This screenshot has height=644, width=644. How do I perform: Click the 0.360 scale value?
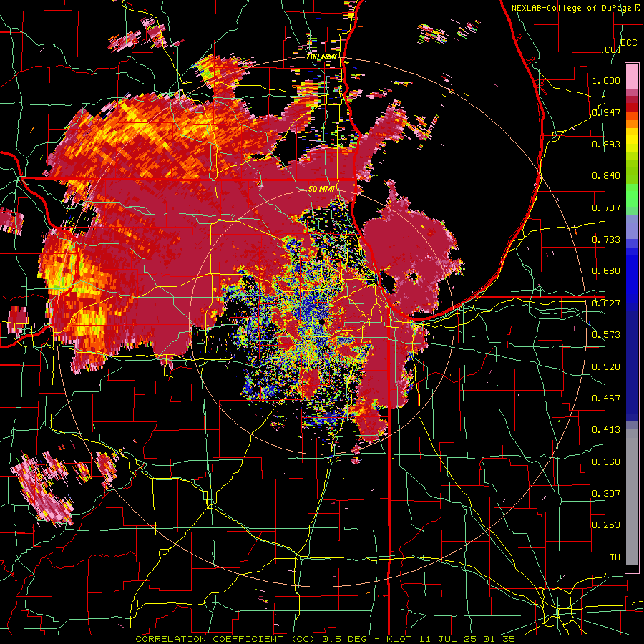click(606, 462)
